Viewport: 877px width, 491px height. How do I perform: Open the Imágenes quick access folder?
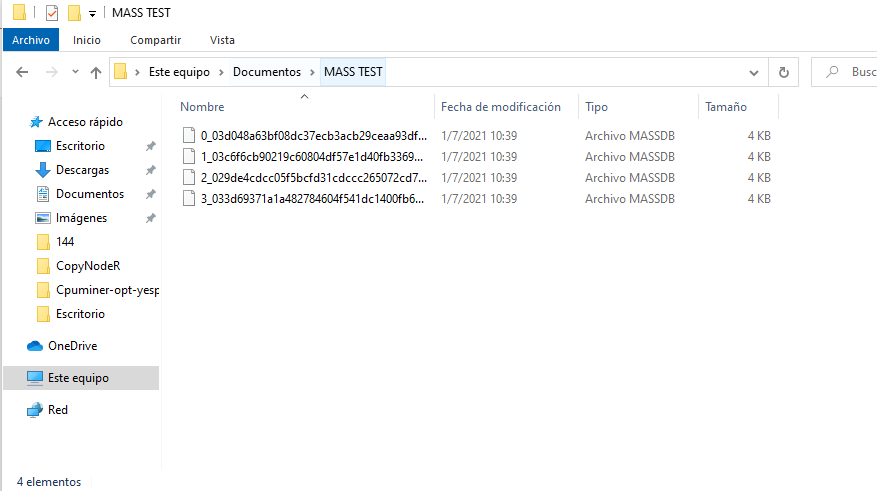(x=81, y=218)
